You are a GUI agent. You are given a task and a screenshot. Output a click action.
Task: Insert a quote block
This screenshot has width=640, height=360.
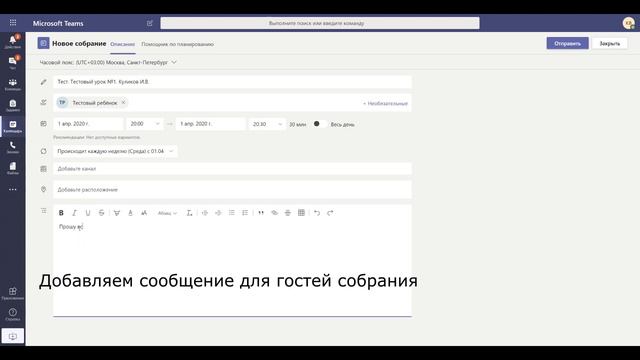click(261, 213)
